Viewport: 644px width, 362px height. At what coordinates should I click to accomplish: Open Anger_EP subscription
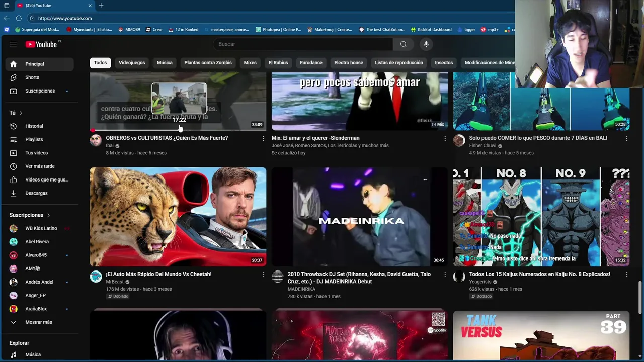(x=40, y=296)
